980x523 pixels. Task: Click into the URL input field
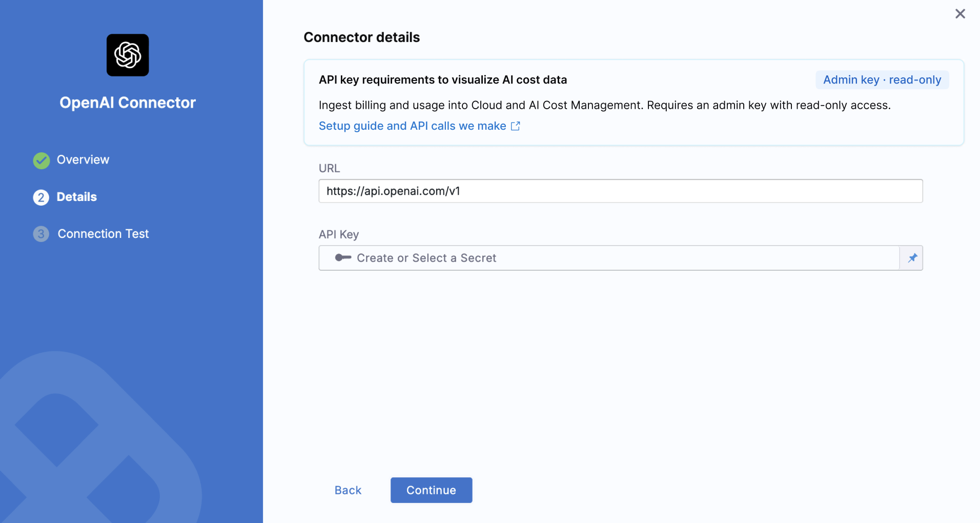click(621, 191)
